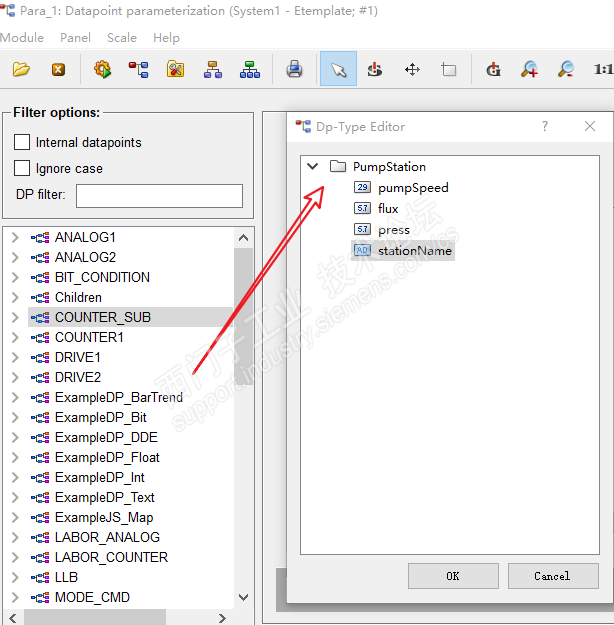Expand the DRIVE1 tree node
The image size is (614, 625).
click(x=15, y=357)
